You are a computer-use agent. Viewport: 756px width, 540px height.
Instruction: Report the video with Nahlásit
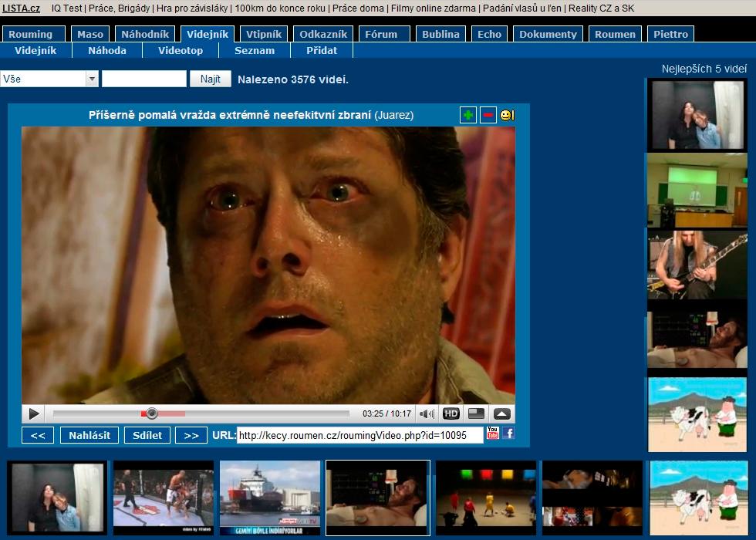(89, 435)
